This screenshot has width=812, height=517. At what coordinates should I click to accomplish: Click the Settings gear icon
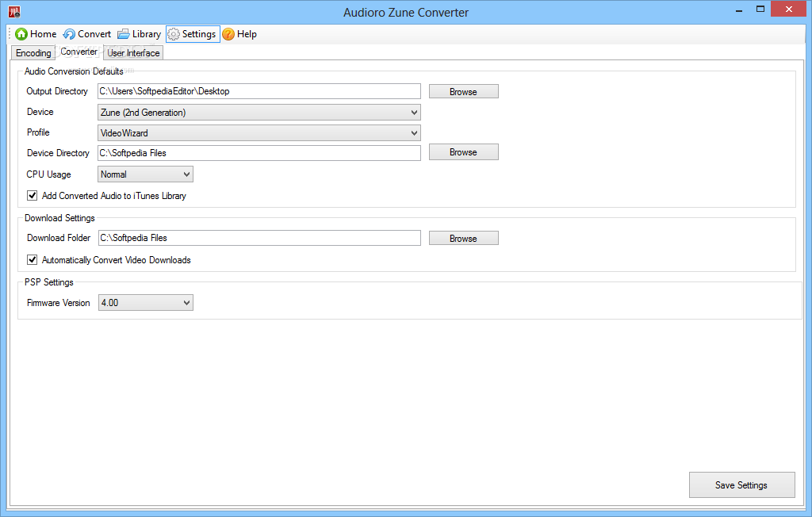[x=174, y=34]
